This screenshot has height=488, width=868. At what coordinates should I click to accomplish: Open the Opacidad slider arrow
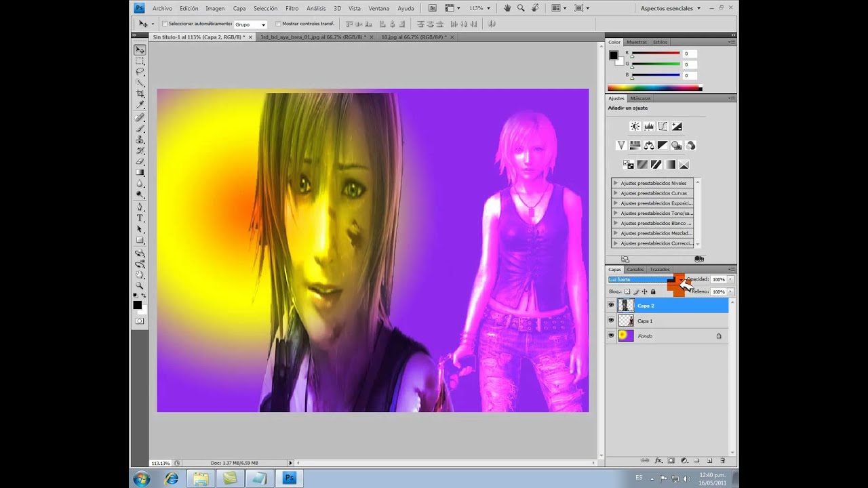[x=730, y=279]
